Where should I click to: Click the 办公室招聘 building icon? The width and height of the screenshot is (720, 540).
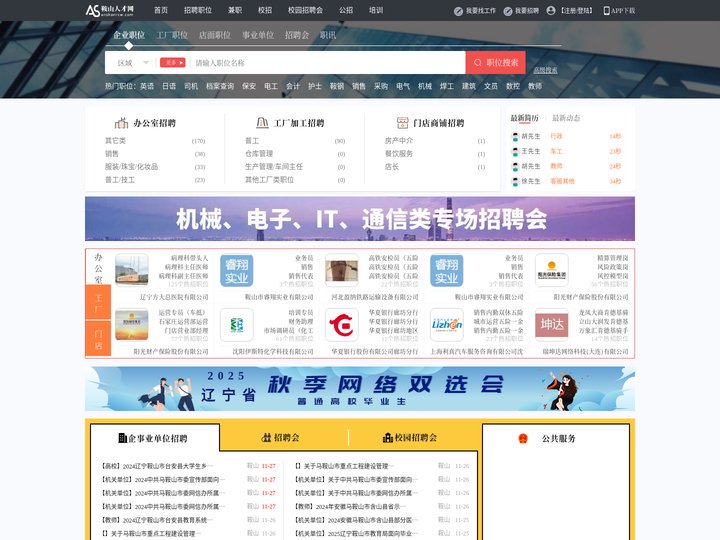[x=121, y=123]
